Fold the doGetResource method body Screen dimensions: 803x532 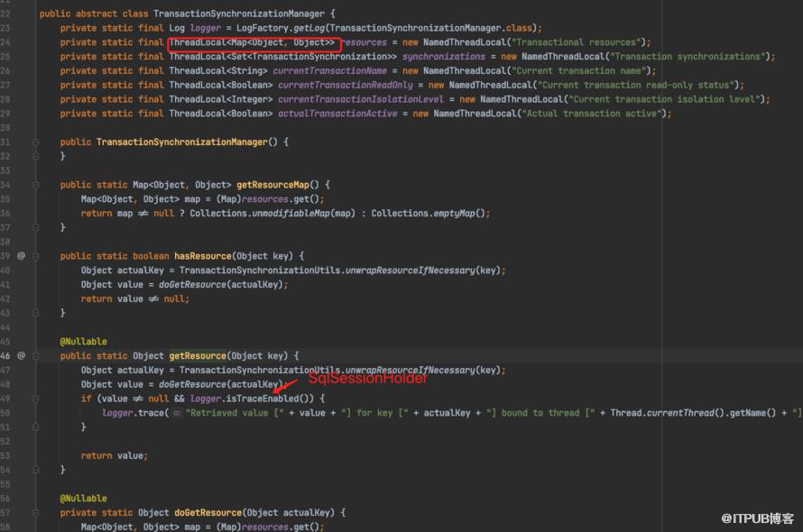(36, 512)
